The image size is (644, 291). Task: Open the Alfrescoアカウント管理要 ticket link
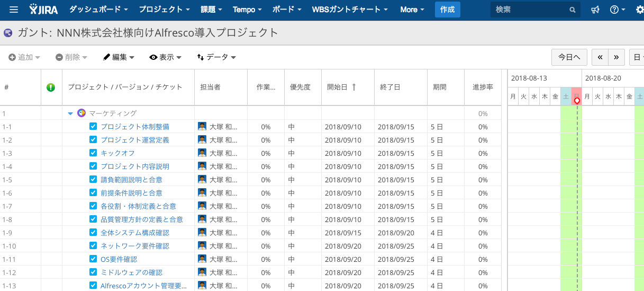[143, 286]
